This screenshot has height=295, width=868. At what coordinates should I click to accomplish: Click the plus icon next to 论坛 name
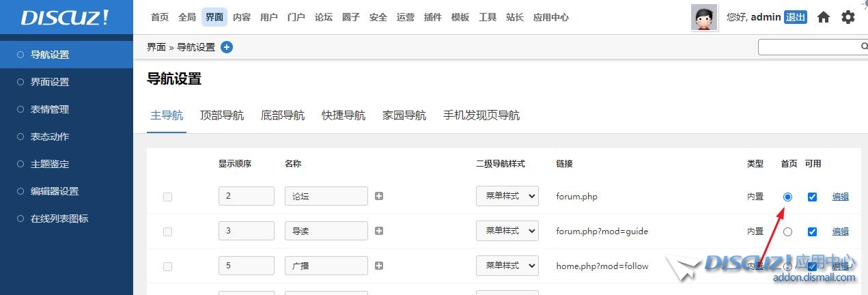(379, 196)
